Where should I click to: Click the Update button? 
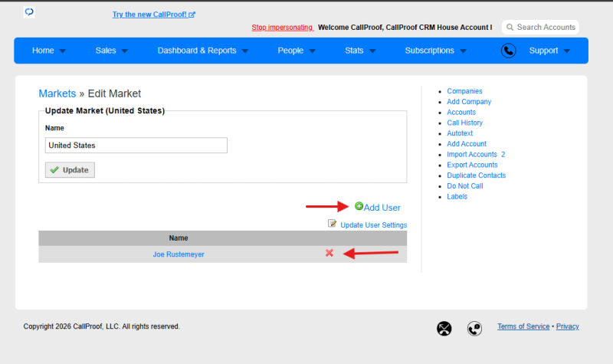tap(70, 169)
